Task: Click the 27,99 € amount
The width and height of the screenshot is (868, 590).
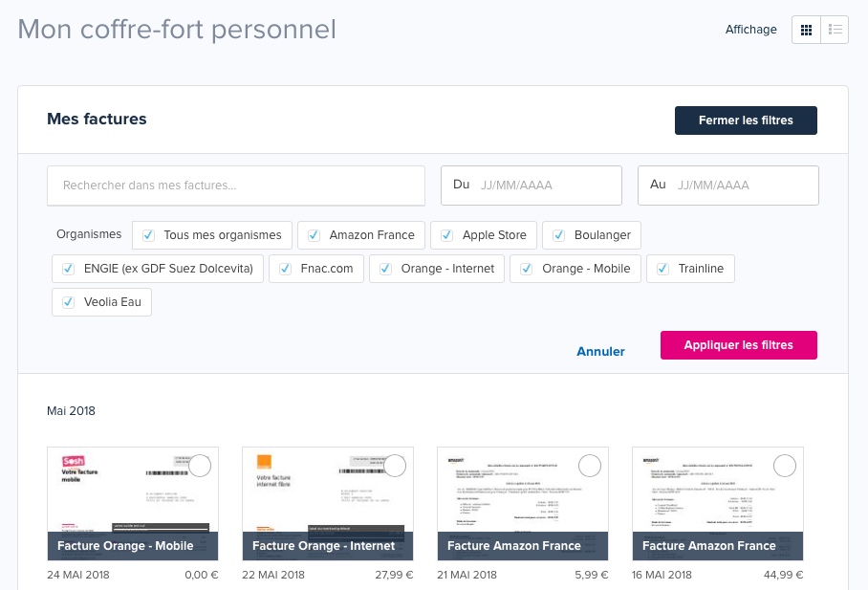Action: [394, 575]
